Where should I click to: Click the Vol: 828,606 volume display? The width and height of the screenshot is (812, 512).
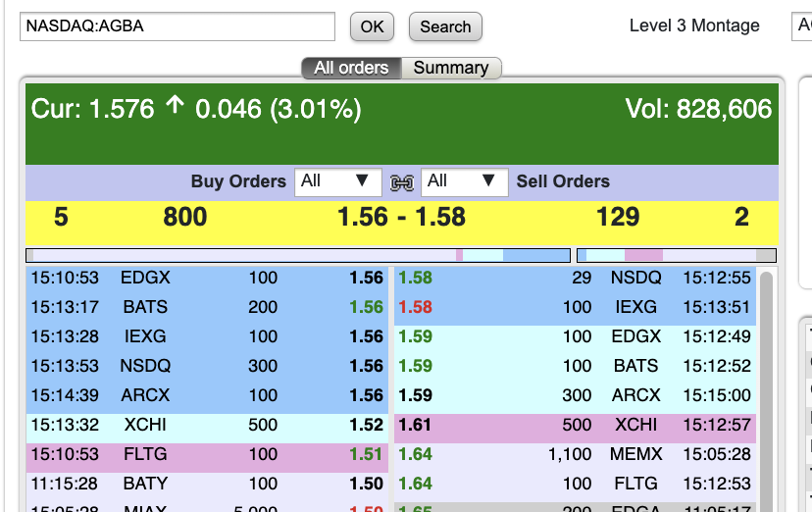coord(698,109)
